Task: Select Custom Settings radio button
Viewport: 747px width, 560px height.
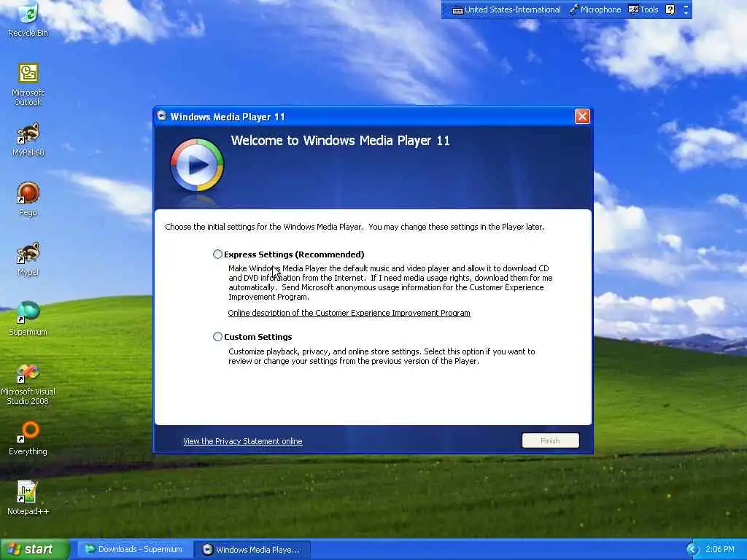Action: tap(217, 337)
